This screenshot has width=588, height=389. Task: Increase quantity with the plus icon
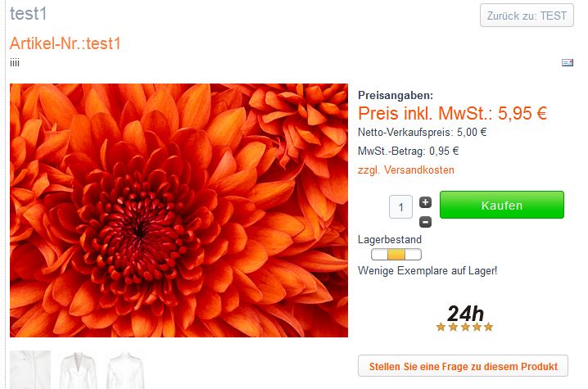point(425,202)
